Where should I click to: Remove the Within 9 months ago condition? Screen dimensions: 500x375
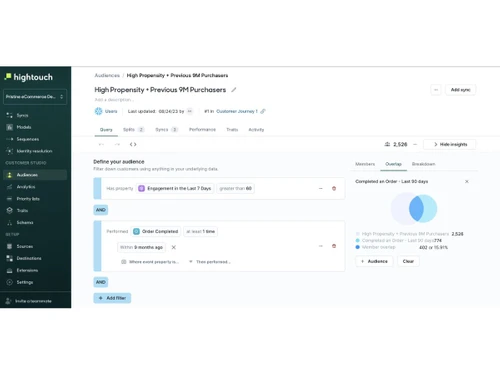[174, 247]
